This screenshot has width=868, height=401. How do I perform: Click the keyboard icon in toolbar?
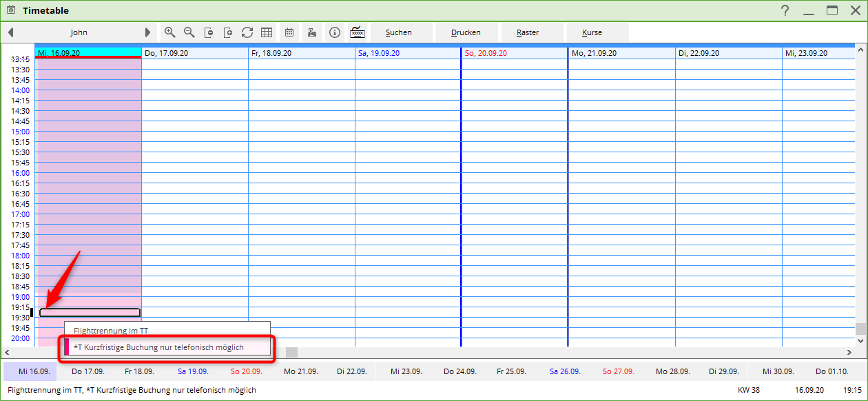[357, 32]
